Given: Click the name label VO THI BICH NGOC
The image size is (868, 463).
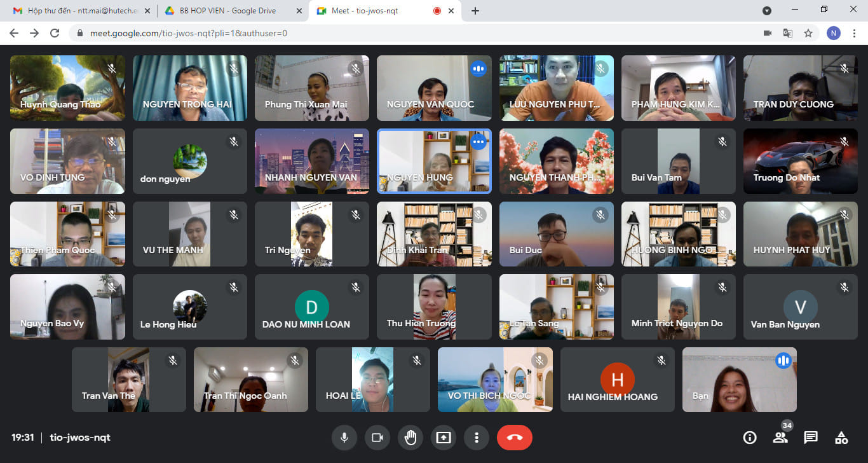Looking at the screenshot, I should [489, 396].
